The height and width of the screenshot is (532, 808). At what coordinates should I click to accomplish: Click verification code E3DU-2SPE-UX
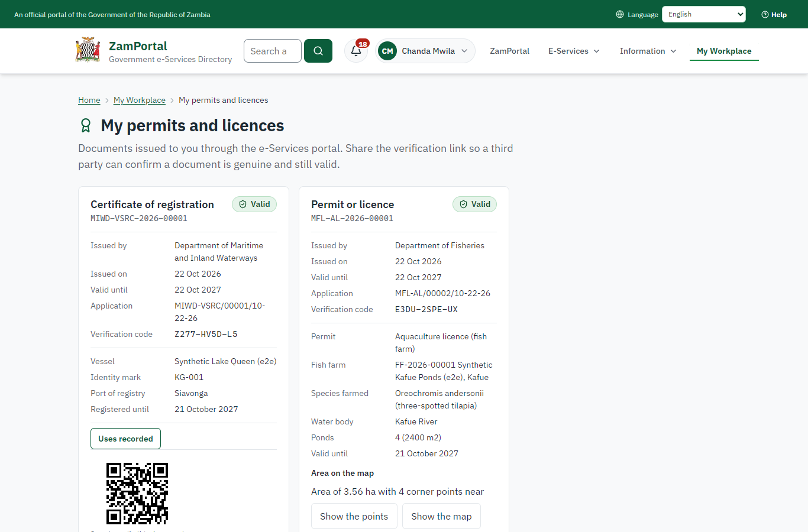point(426,309)
